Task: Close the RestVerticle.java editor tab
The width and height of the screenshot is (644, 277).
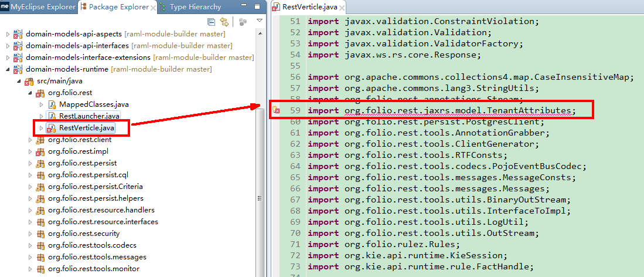Action: (x=343, y=7)
